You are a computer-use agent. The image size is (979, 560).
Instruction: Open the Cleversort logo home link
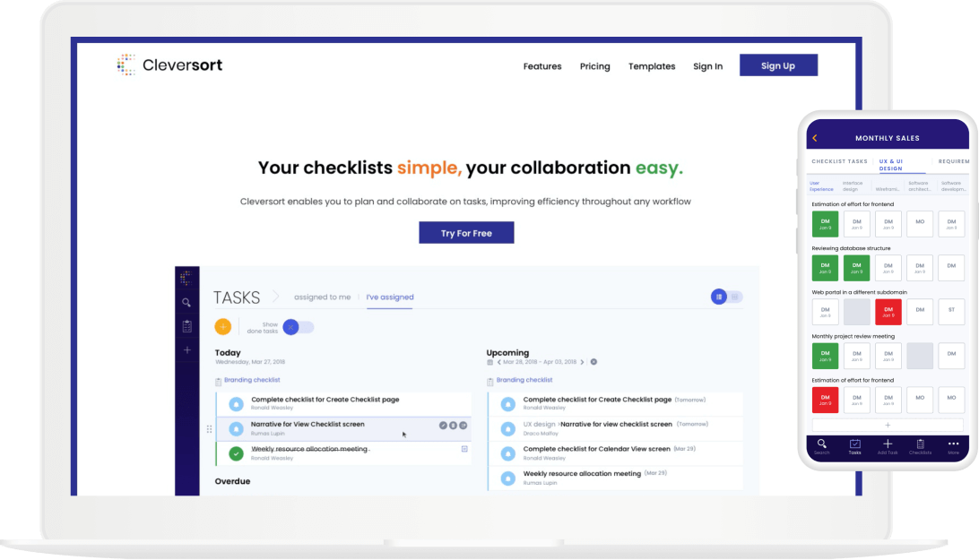point(169,65)
